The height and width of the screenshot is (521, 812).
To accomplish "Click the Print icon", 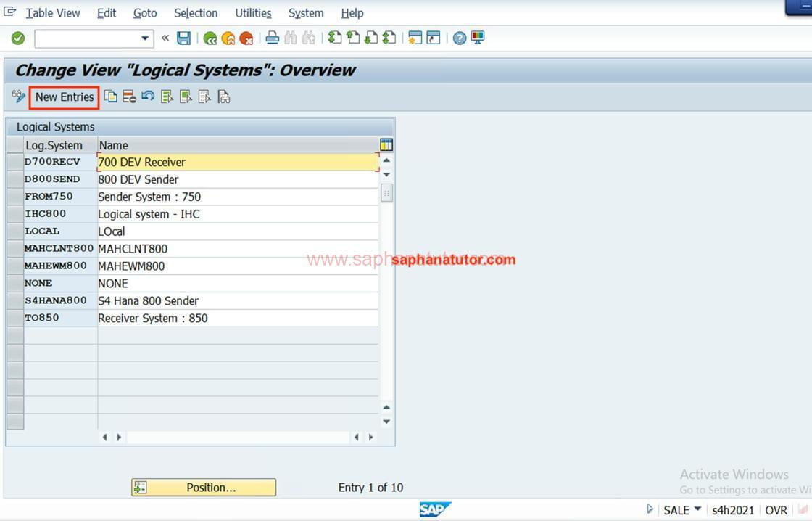I will tap(273, 38).
